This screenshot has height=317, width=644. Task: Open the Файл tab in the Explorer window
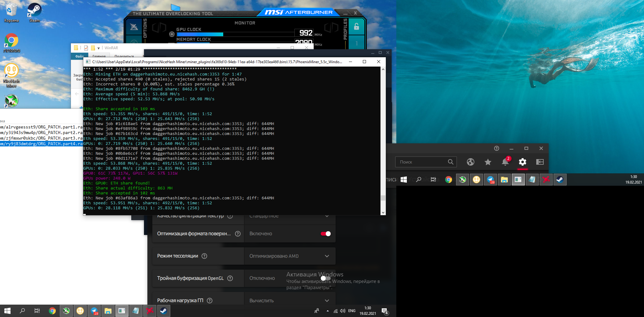click(x=79, y=56)
